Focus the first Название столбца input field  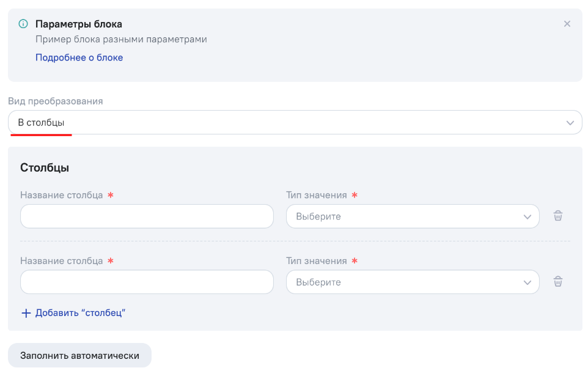147,216
